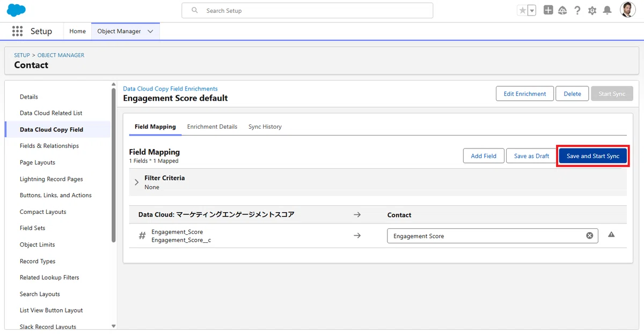Expand the Filter Criteria section
The image size is (644, 334).
[136, 182]
